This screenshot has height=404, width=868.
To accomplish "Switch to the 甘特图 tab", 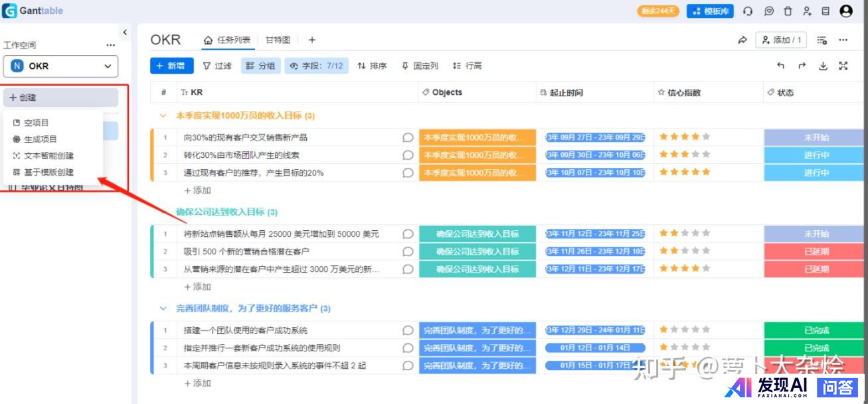I will pos(278,40).
